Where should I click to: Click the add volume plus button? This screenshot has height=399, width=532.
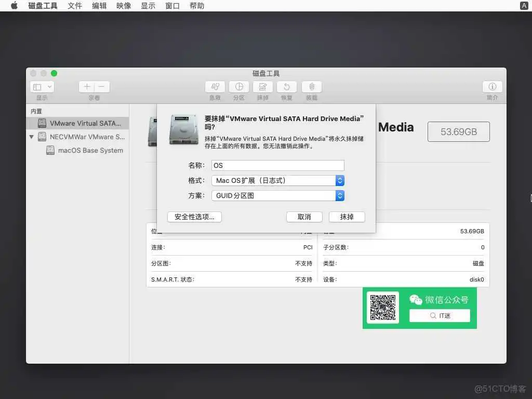coord(87,87)
